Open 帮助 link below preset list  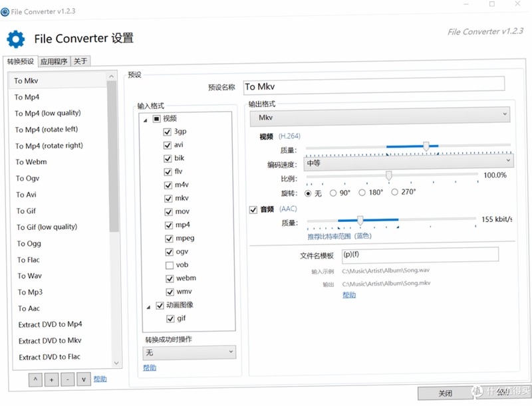pyautogui.click(x=100, y=379)
